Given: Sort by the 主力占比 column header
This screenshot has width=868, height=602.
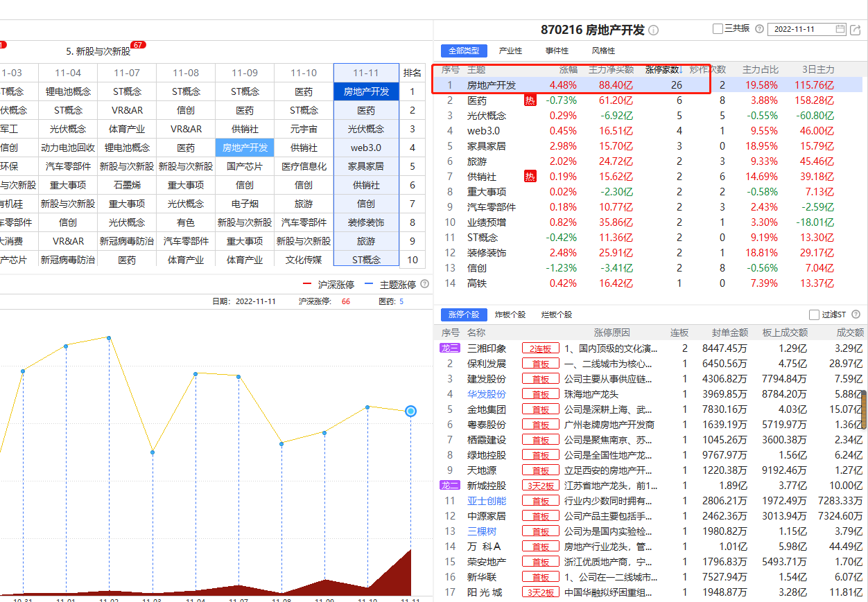Looking at the screenshot, I should [761, 69].
